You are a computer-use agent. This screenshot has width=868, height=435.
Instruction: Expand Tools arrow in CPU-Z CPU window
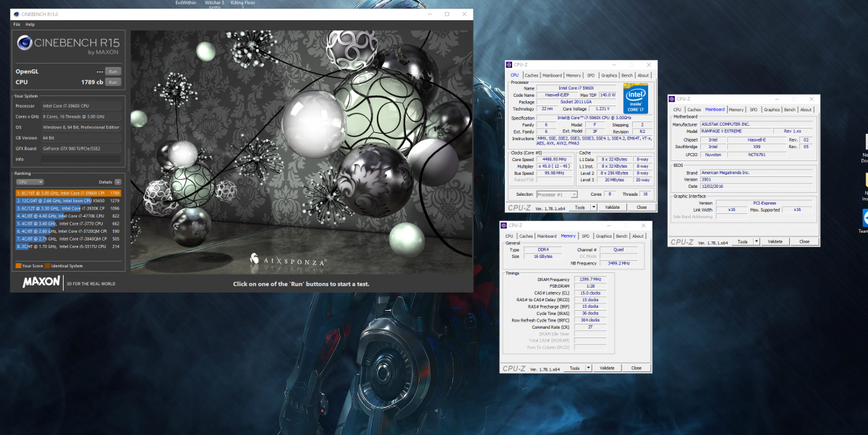[594, 207]
